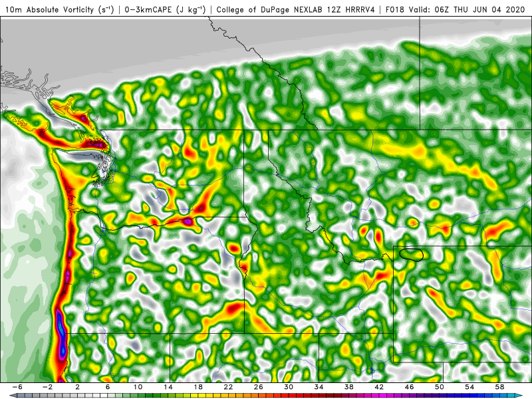532x399 pixels.
Task: Click the colorbar label "10"
Action: click(138, 387)
